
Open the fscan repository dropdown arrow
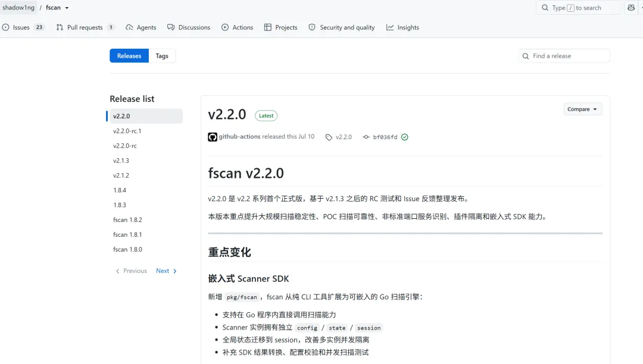67,8
